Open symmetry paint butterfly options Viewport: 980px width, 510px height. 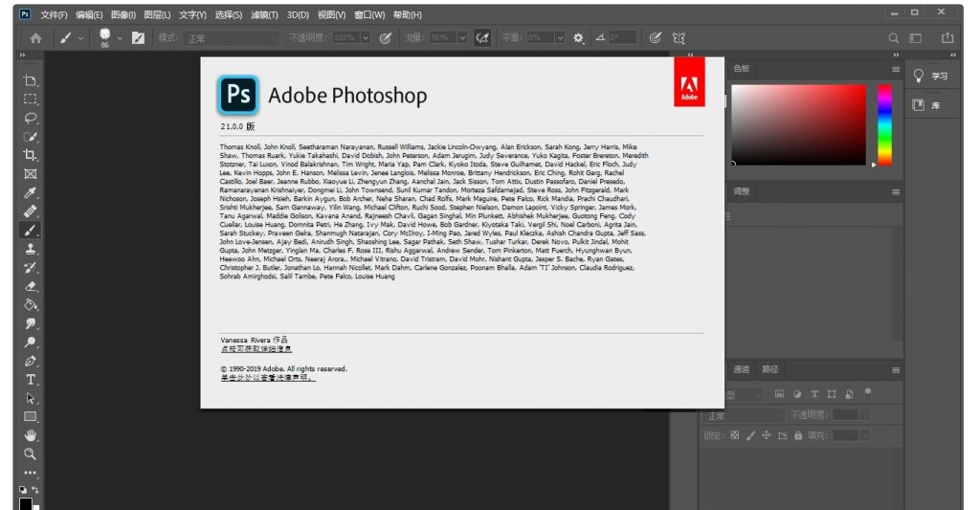679,38
